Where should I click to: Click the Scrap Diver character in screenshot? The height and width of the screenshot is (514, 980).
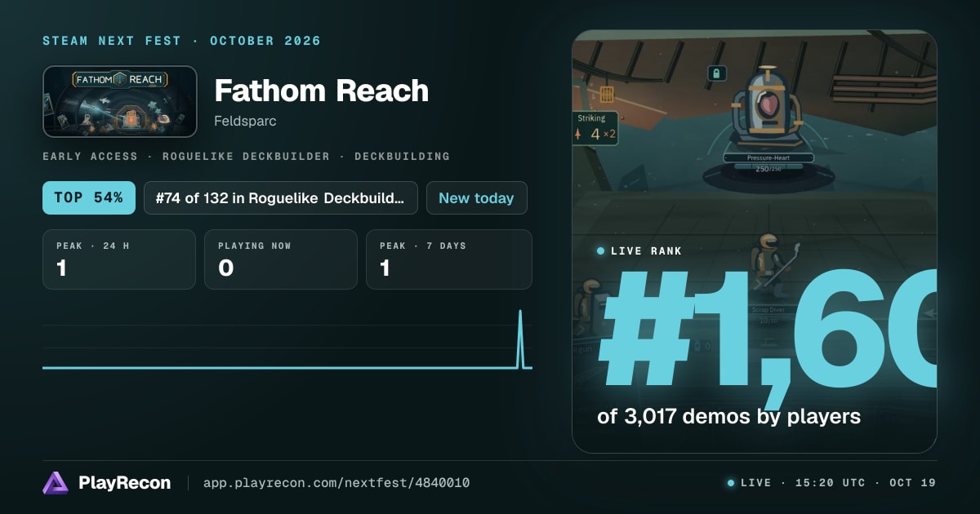click(x=769, y=266)
